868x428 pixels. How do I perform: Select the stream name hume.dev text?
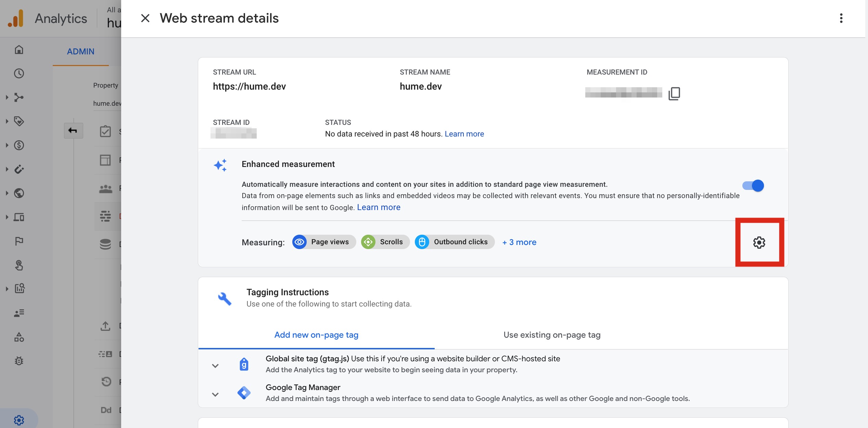(421, 87)
